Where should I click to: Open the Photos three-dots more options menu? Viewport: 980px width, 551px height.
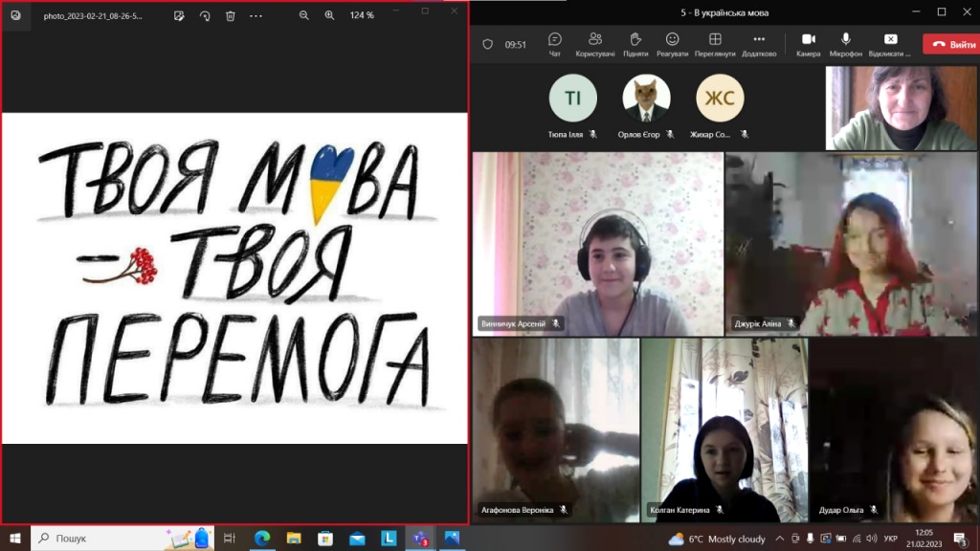pos(256,15)
